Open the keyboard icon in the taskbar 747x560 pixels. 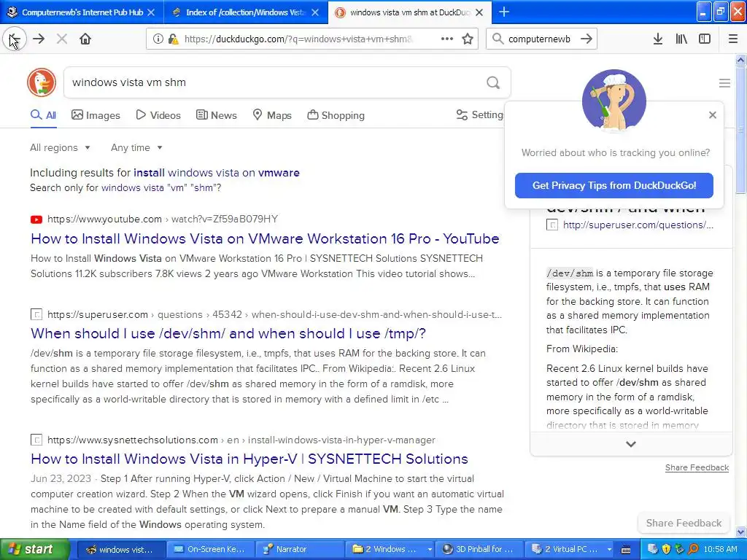(x=626, y=550)
